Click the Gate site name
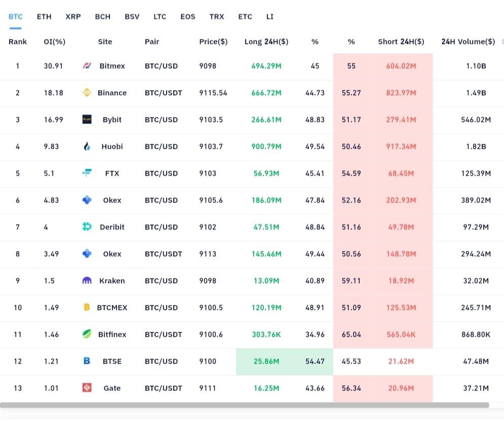Viewport: 504px width, 422px height. tap(112, 388)
